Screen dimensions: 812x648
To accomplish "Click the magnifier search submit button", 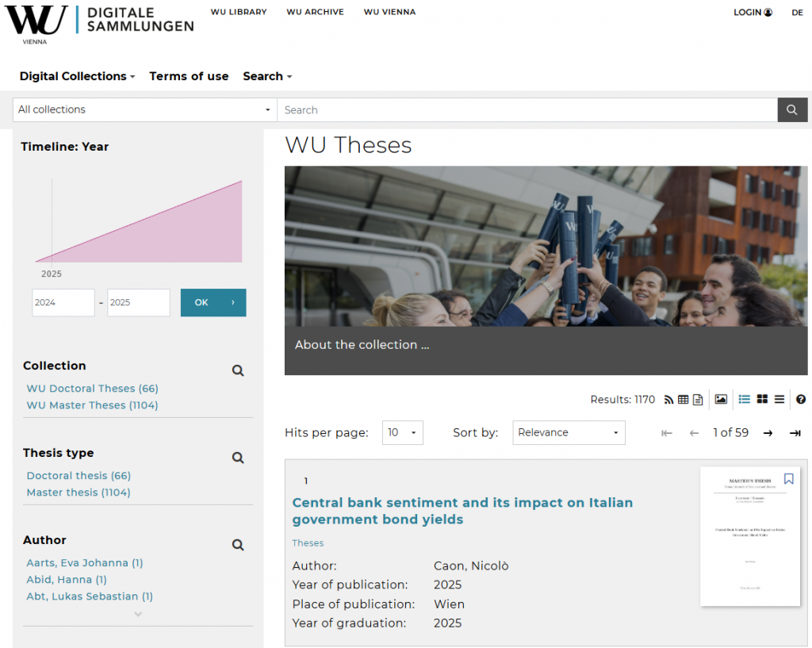I will click(x=792, y=110).
